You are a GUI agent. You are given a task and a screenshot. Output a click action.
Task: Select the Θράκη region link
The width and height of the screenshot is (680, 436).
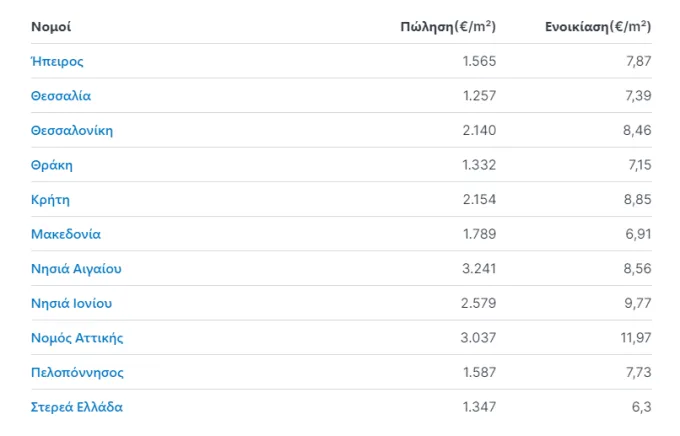click(x=52, y=165)
